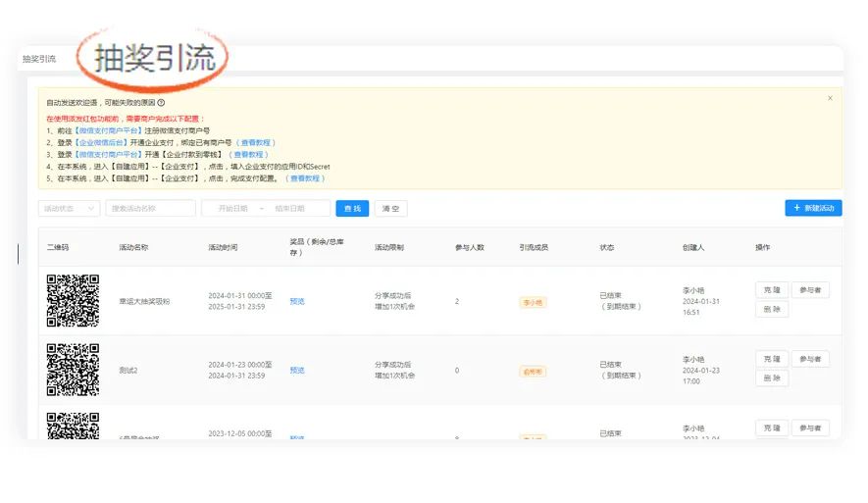Click the 状态 column header
This screenshot has width=868, height=503.
[x=607, y=247]
